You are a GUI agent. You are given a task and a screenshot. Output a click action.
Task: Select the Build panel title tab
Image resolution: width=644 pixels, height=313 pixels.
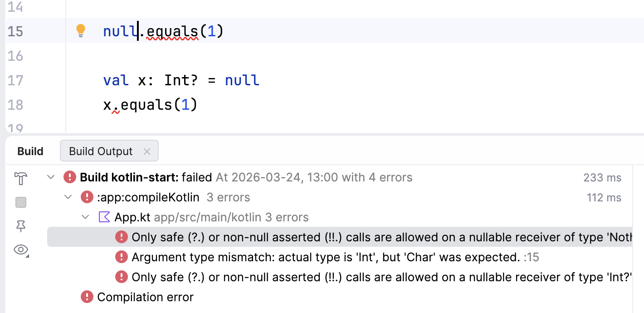30,151
